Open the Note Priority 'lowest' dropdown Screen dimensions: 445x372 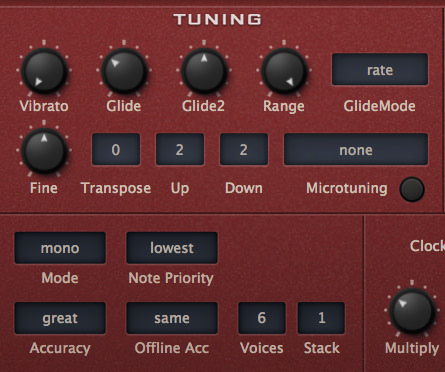pyautogui.click(x=172, y=248)
